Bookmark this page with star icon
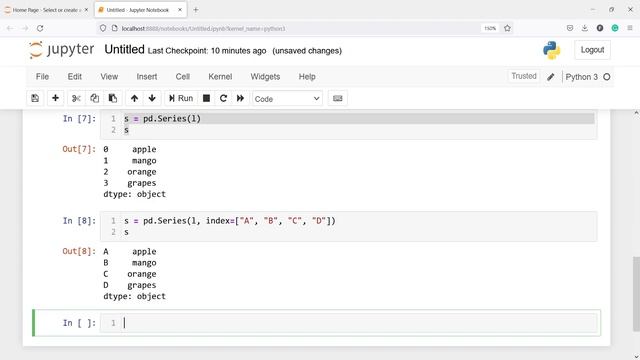 click(x=507, y=28)
